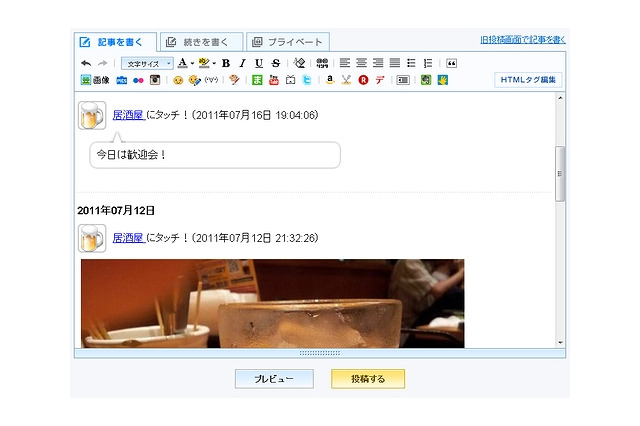
Task: Select the 記事を書く tab
Action: click(116, 42)
